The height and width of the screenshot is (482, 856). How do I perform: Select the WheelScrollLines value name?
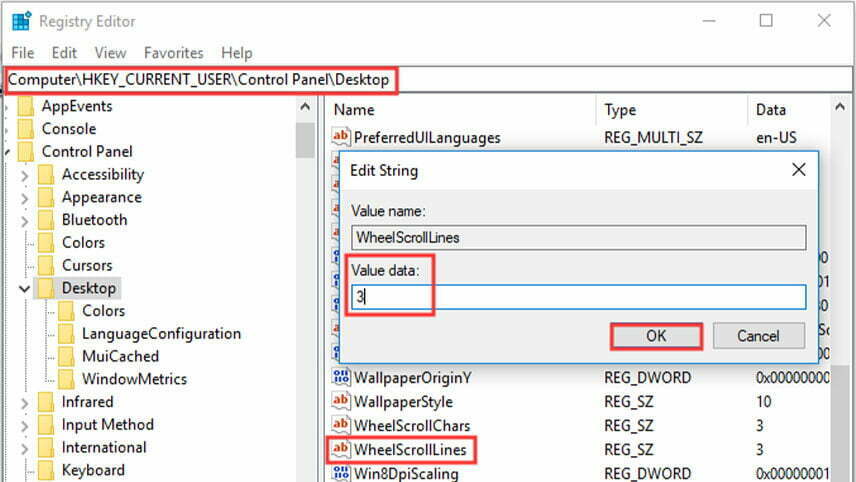click(x=409, y=449)
